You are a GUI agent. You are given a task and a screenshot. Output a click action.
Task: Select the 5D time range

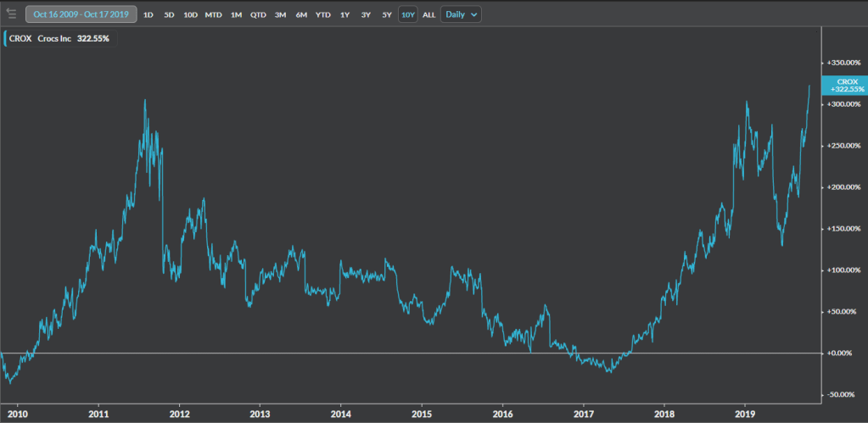click(x=169, y=14)
